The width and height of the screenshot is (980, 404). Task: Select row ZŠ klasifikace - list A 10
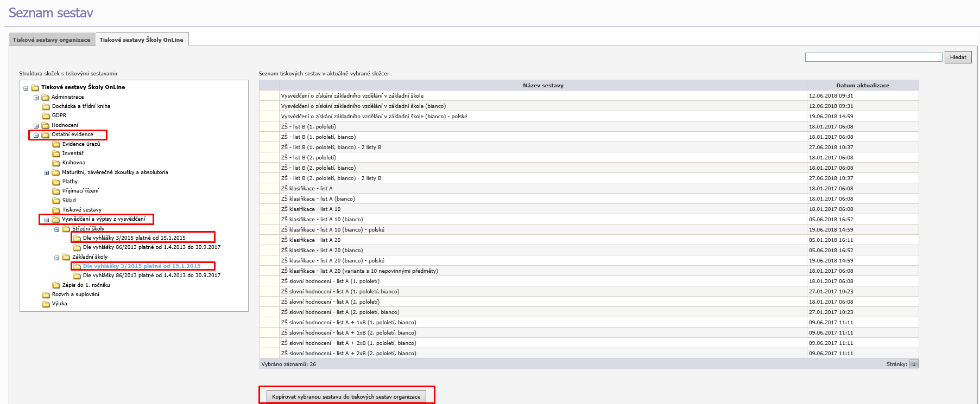[x=589, y=209]
